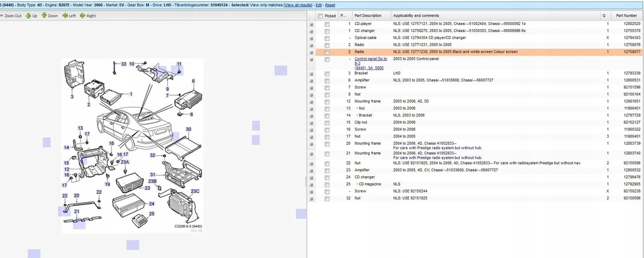
Task: Select 'Clip nut' description cell
Action: point(362,123)
